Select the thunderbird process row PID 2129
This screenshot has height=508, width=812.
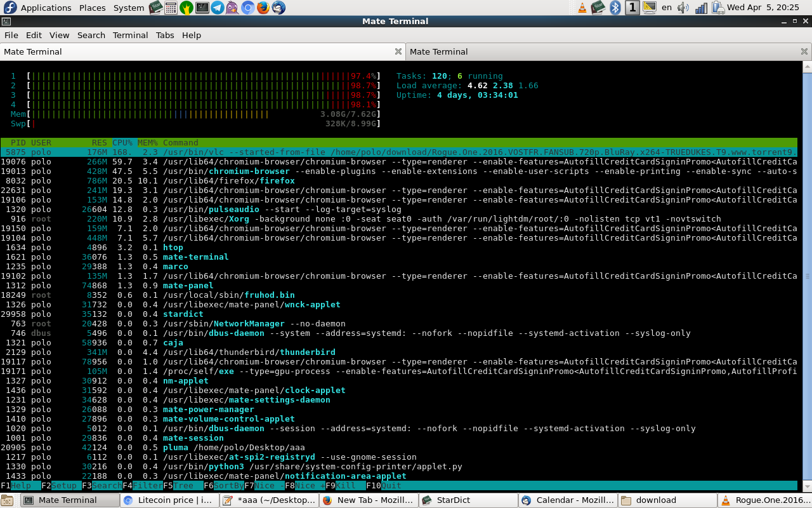tap(399, 352)
